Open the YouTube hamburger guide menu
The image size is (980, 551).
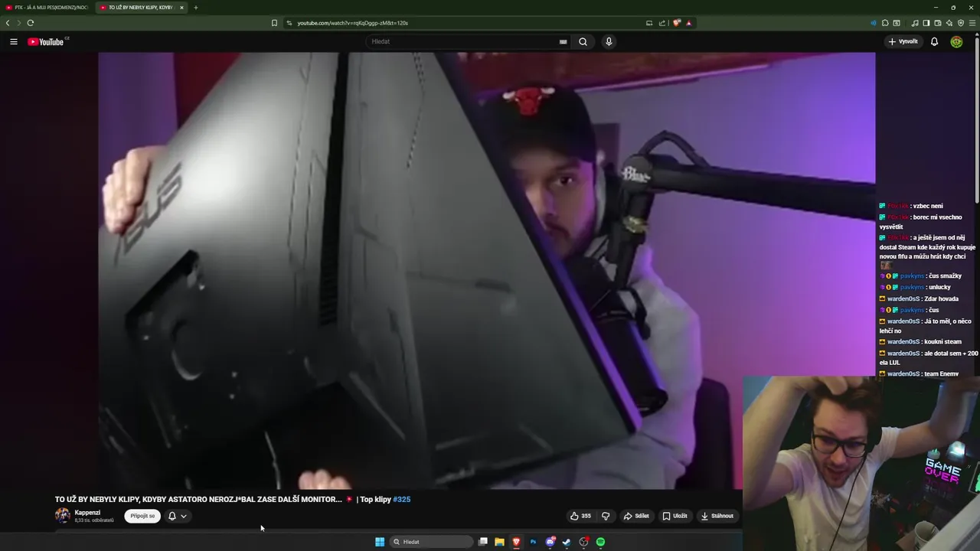point(14,41)
